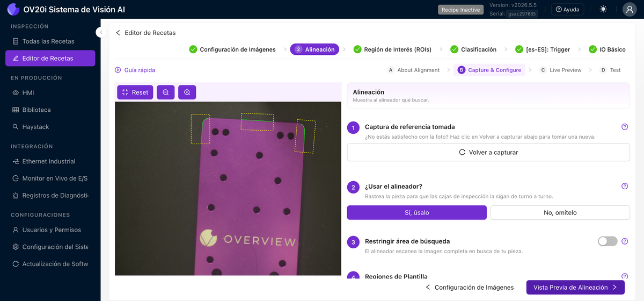The width and height of the screenshot is (644, 301).
Task: Click the Reset view button
Action: (x=135, y=92)
